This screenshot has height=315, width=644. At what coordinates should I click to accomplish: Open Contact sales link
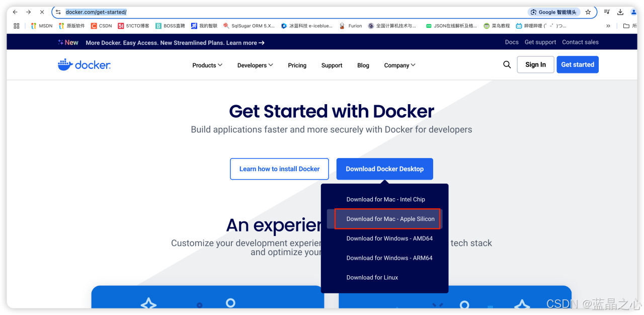pos(580,42)
